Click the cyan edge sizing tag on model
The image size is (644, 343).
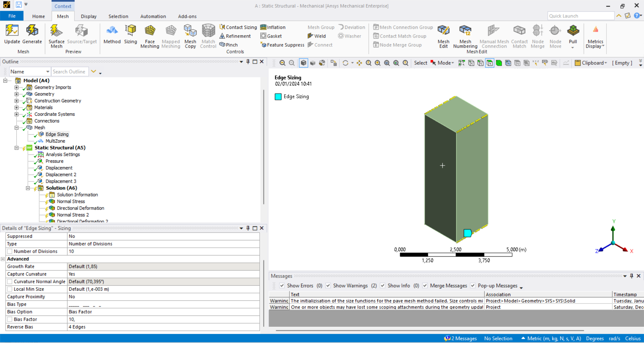tap(468, 233)
